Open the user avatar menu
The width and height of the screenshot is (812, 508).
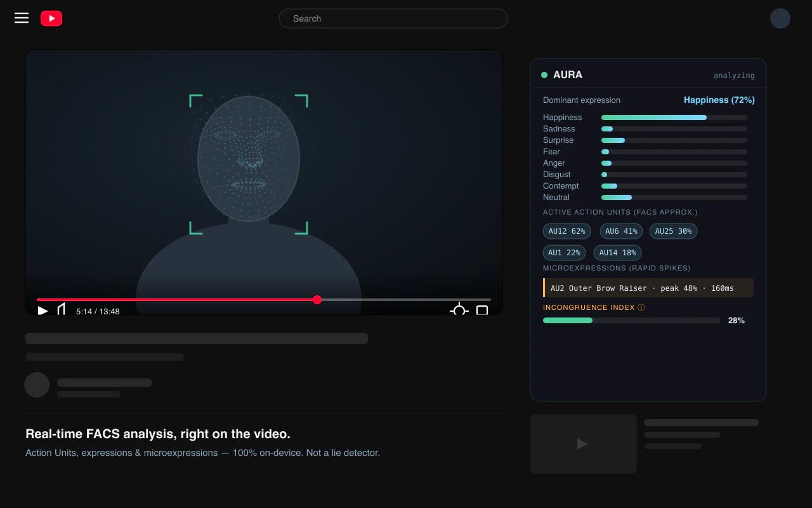[x=780, y=18]
